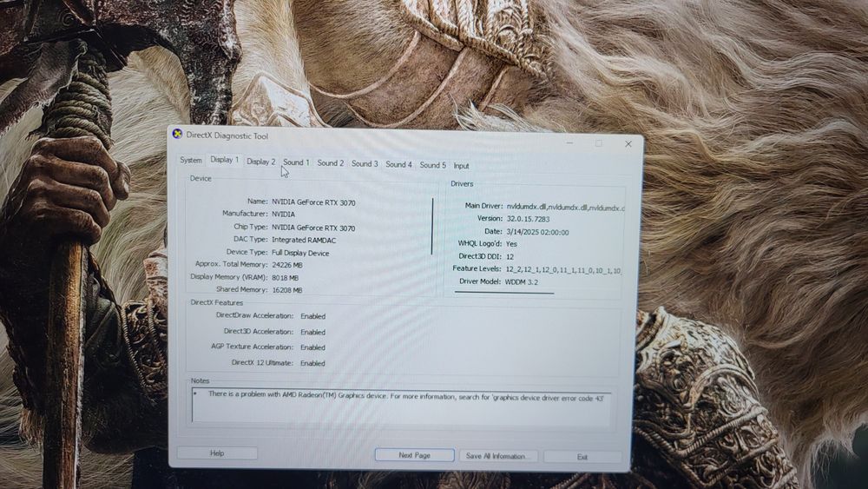868x489 pixels.
Task: Click the WHQL Logo'd value Yes
Action: [x=511, y=244]
